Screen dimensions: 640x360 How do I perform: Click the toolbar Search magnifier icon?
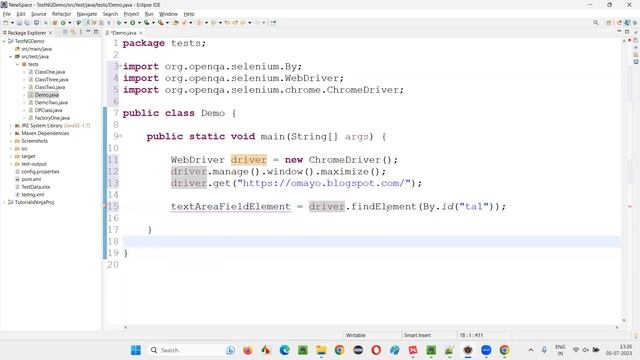(596, 23)
